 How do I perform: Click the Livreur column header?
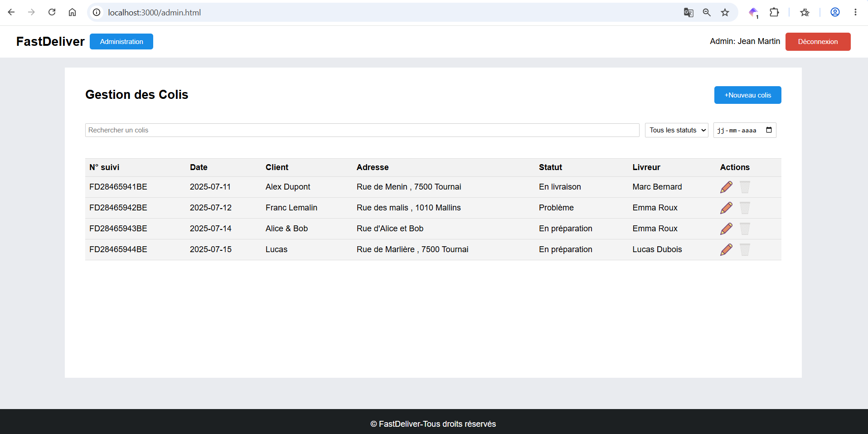tap(646, 167)
